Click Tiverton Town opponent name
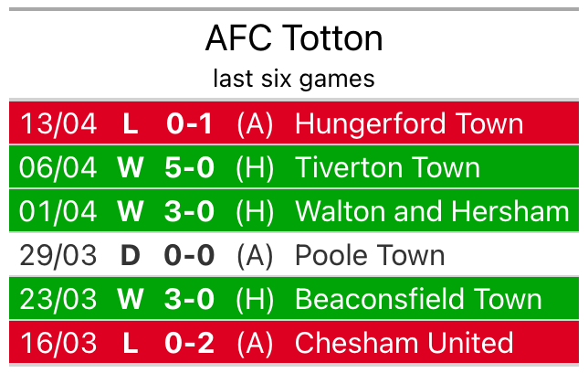Image resolution: width=588 pixels, height=373 pixels. (387, 167)
